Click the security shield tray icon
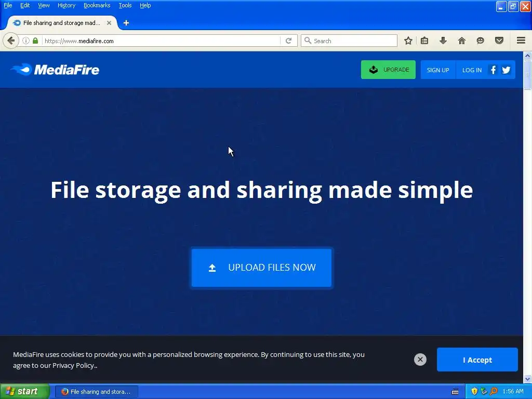This screenshot has width=532, height=399. click(474, 392)
